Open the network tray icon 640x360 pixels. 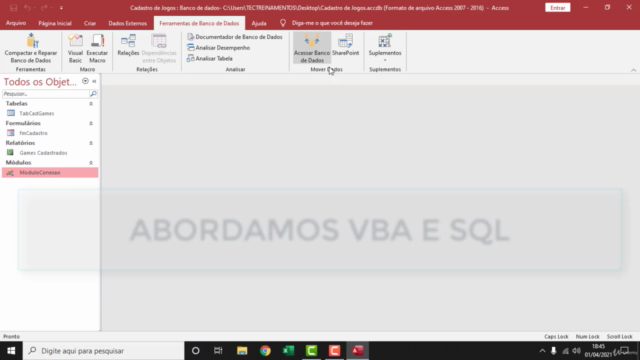coord(565,351)
